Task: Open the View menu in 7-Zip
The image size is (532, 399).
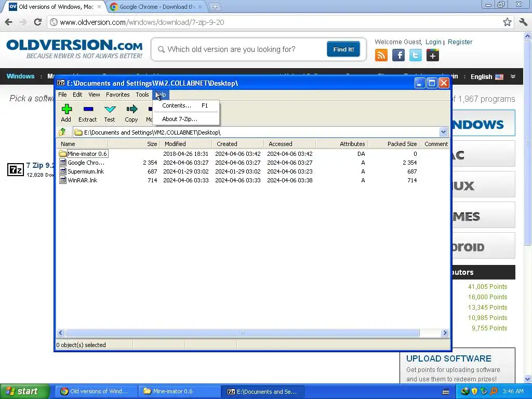Action: (94, 95)
